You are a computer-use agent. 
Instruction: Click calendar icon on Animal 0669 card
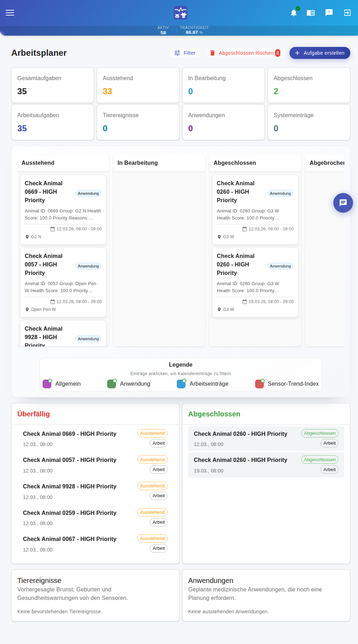pos(53,229)
